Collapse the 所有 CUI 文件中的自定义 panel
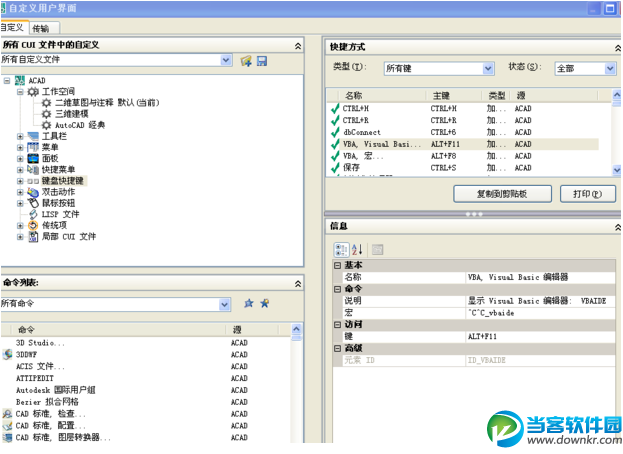Viewport: 623px width, 454px height. pyautogui.click(x=298, y=46)
